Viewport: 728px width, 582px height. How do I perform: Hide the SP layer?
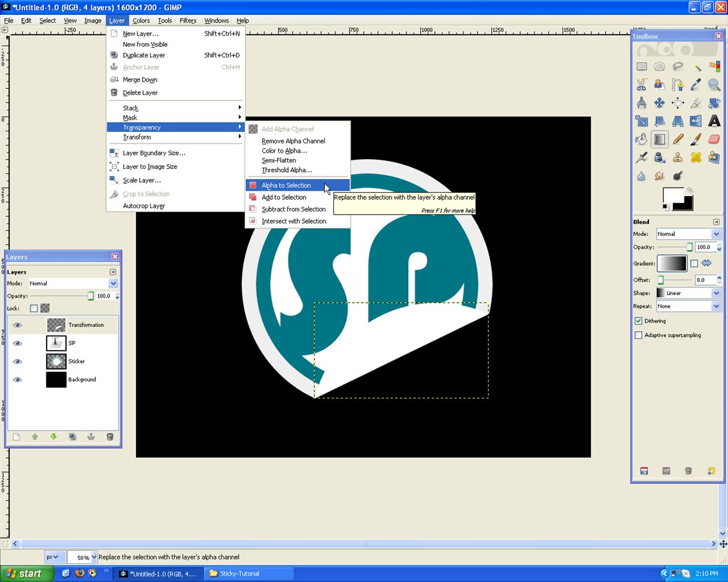pyautogui.click(x=17, y=343)
